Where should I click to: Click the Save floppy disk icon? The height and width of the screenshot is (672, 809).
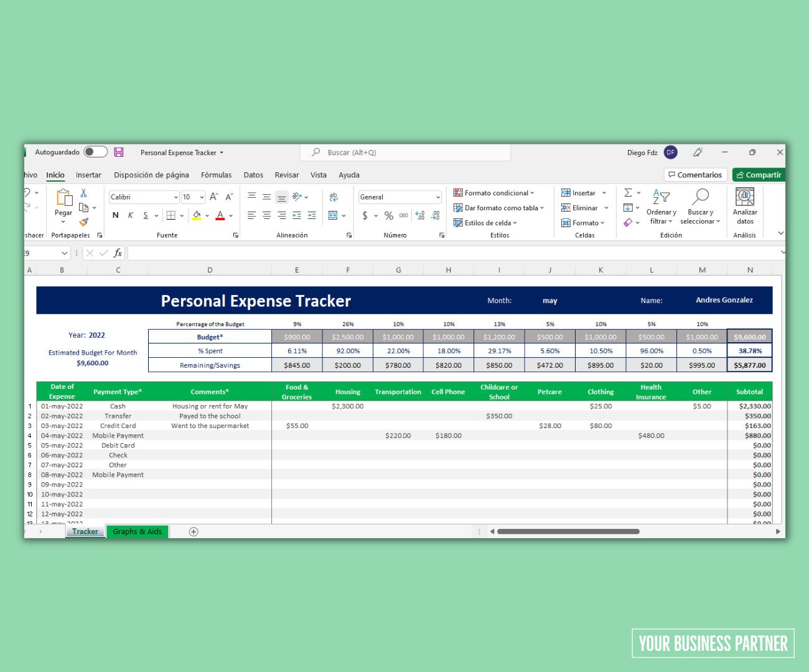point(119,152)
